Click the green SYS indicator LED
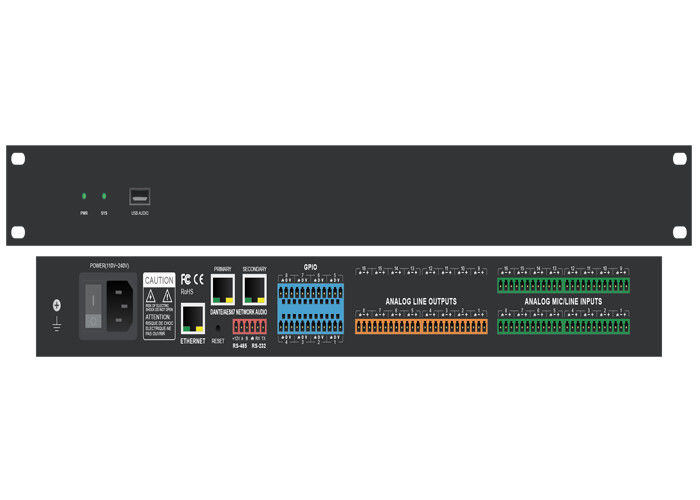 tap(104, 196)
